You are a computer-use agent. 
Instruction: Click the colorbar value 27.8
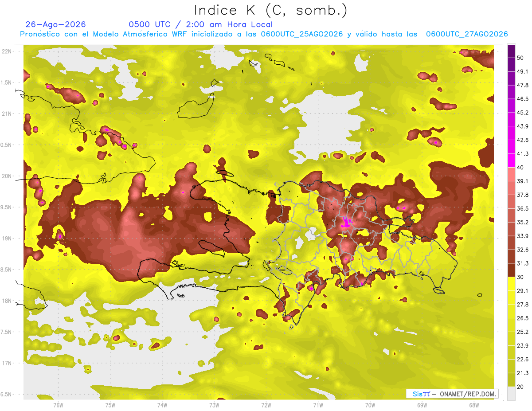pyautogui.click(x=523, y=305)
